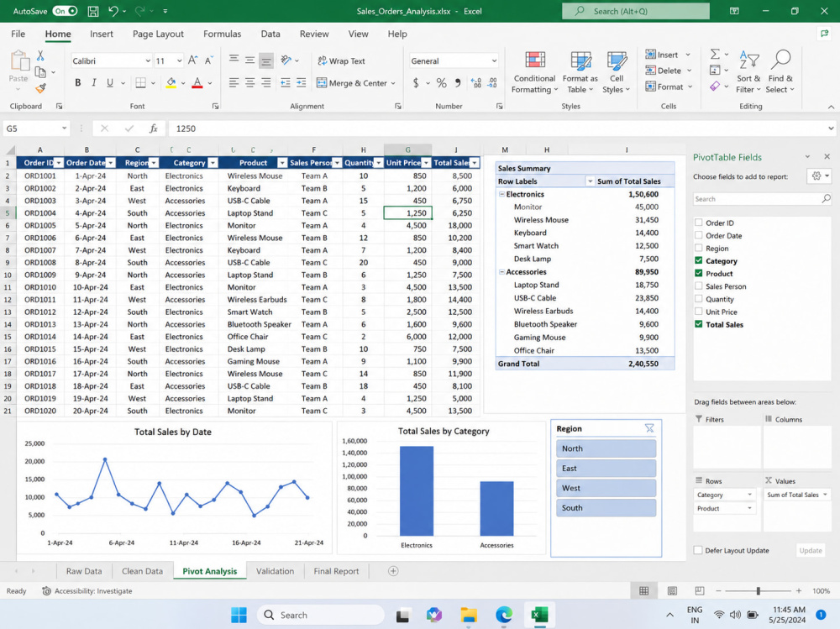Switch to Page Layout view icon
Image resolution: width=840 pixels, height=629 pixels.
(x=672, y=591)
